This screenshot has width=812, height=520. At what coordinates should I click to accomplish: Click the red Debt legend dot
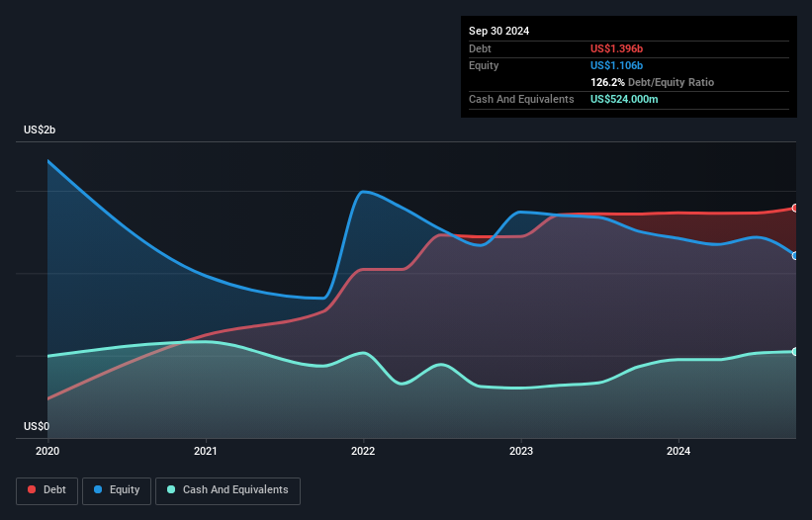32,489
